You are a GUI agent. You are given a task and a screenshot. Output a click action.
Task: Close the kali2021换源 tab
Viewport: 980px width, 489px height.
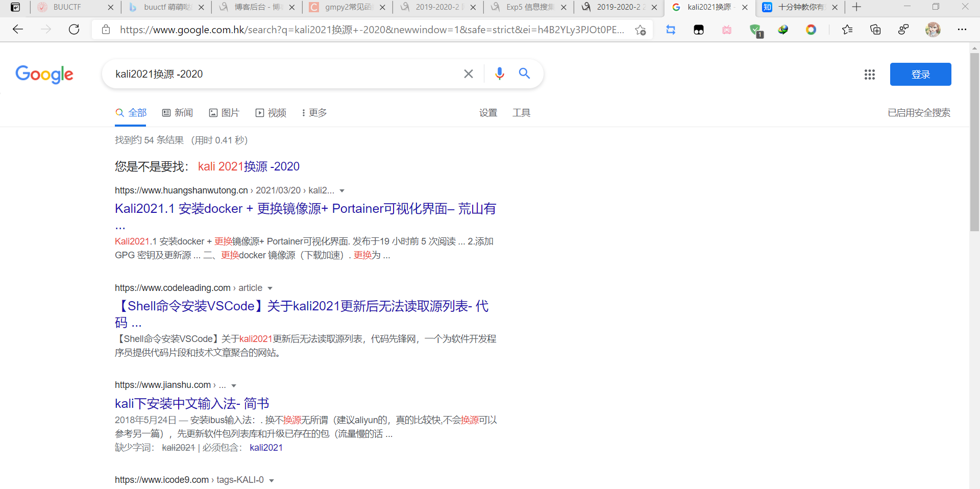click(x=745, y=7)
